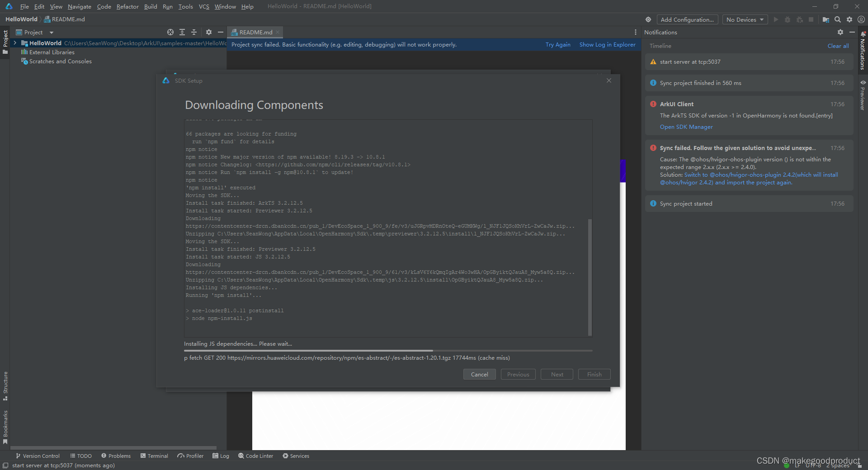
Task: Expand the HelloWorld project tree node
Action: coord(15,43)
